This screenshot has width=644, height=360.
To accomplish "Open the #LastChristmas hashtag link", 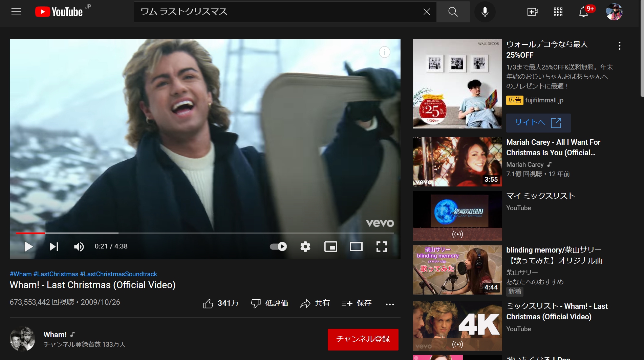I will click(56, 274).
